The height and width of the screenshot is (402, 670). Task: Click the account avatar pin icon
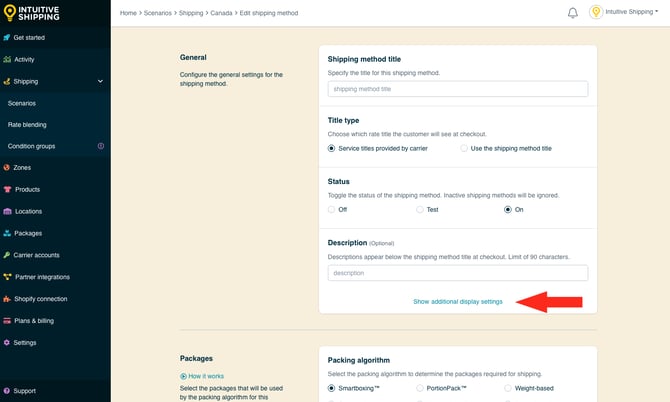[x=596, y=12]
